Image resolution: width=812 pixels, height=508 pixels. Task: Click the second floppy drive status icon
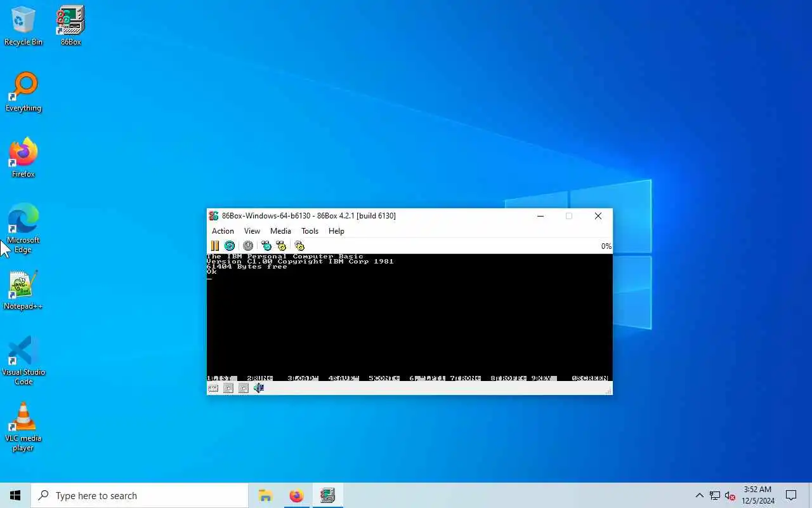tap(244, 388)
